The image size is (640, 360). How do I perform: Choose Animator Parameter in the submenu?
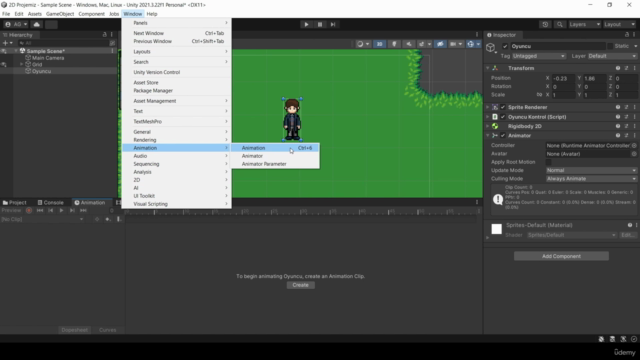[x=275, y=164]
